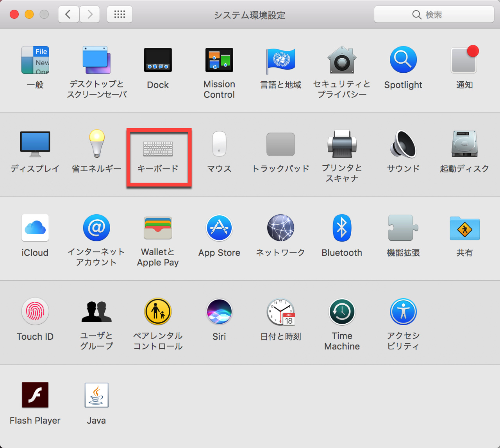Open App Store preferences
Screen dimensions: 500x448
(219, 228)
